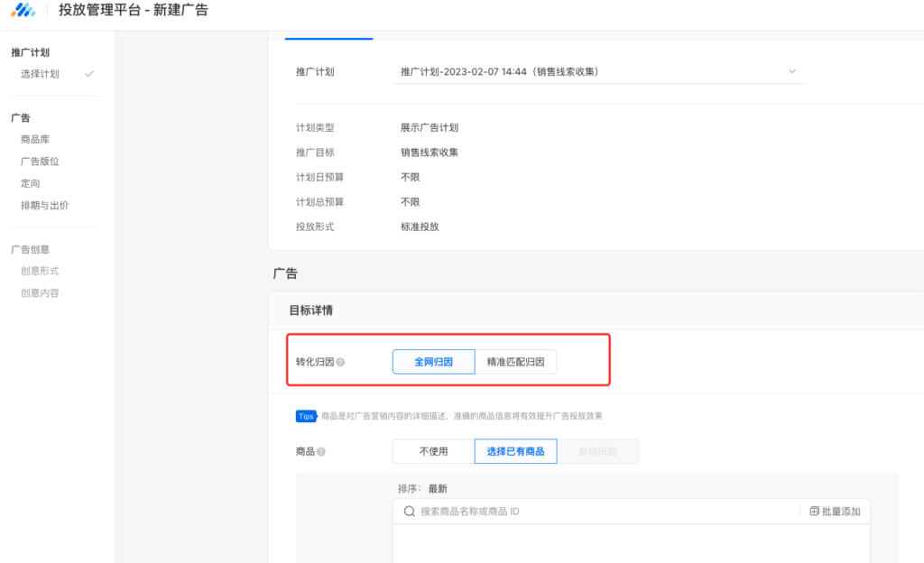The height and width of the screenshot is (563, 924).
Task: Select 精准匹配归因 attribution option
Action: (x=515, y=362)
